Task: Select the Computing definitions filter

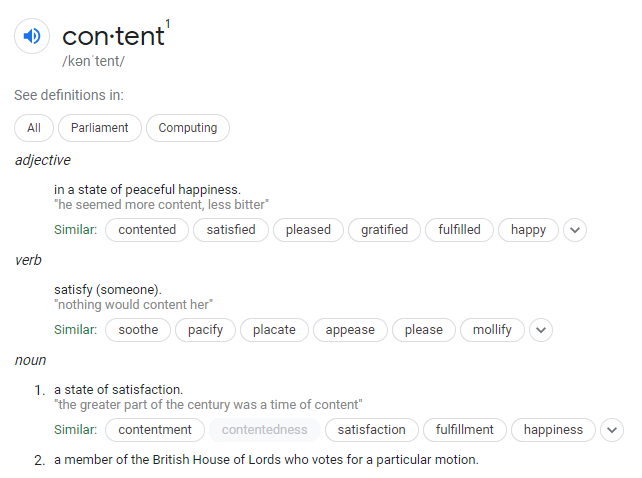Action: click(x=188, y=128)
